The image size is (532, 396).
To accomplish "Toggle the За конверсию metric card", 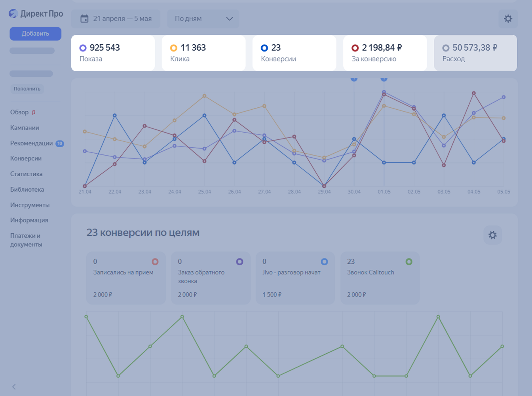I will point(385,53).
